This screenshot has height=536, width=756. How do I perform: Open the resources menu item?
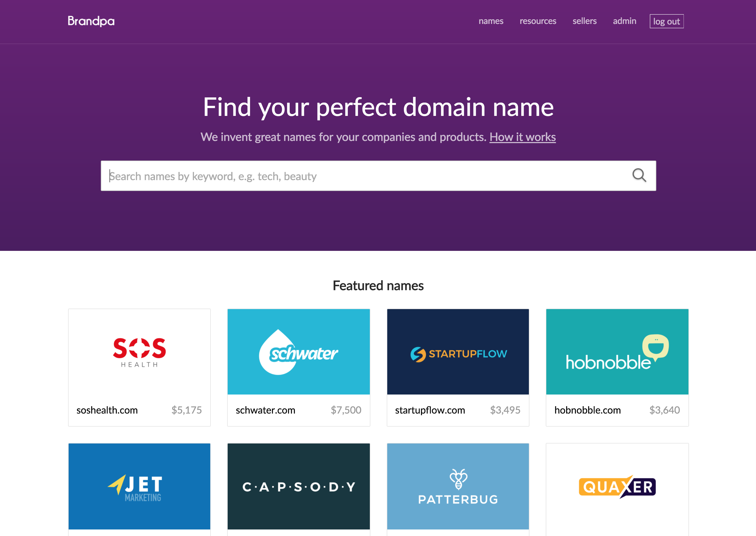pos(538,21)
